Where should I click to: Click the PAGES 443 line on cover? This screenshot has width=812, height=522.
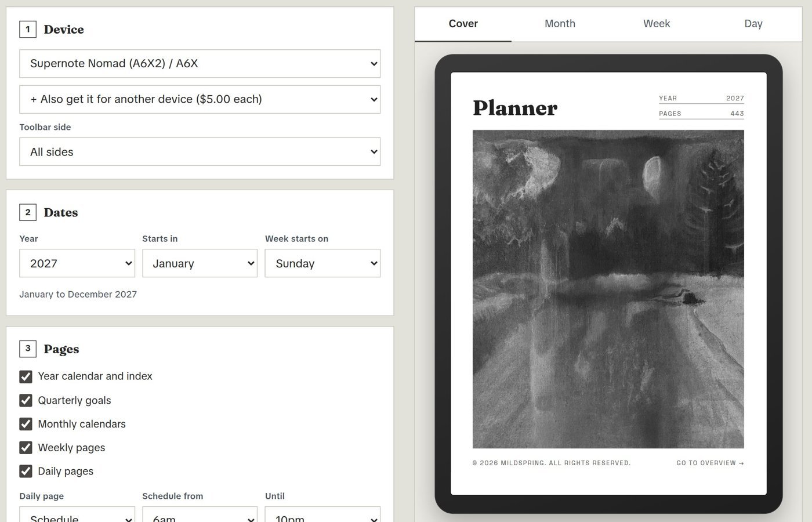701,114
